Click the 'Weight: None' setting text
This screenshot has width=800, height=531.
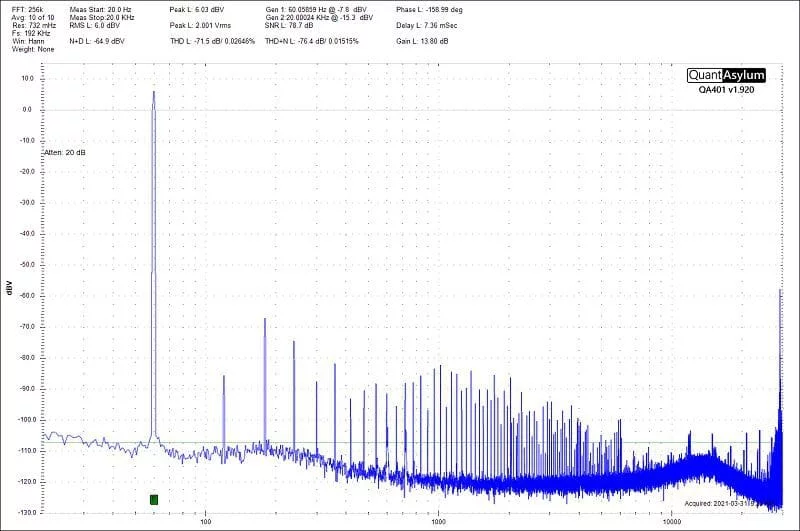point(33,49)
